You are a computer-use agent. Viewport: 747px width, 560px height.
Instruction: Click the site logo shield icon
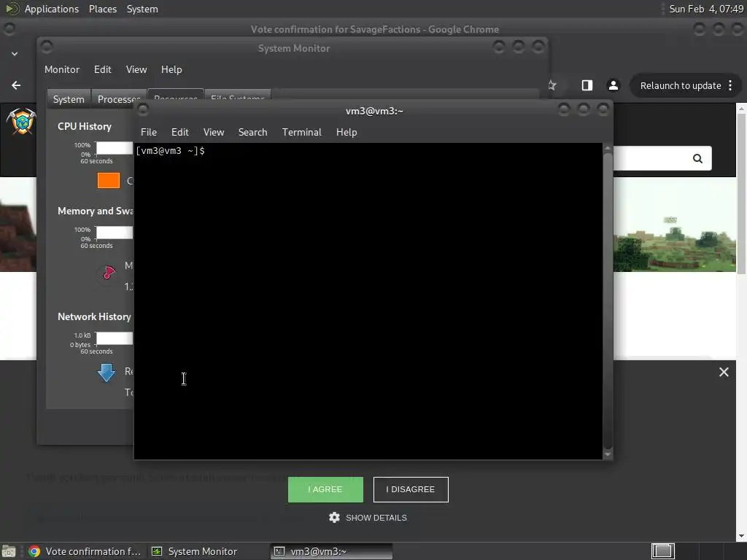coord(21,121)
